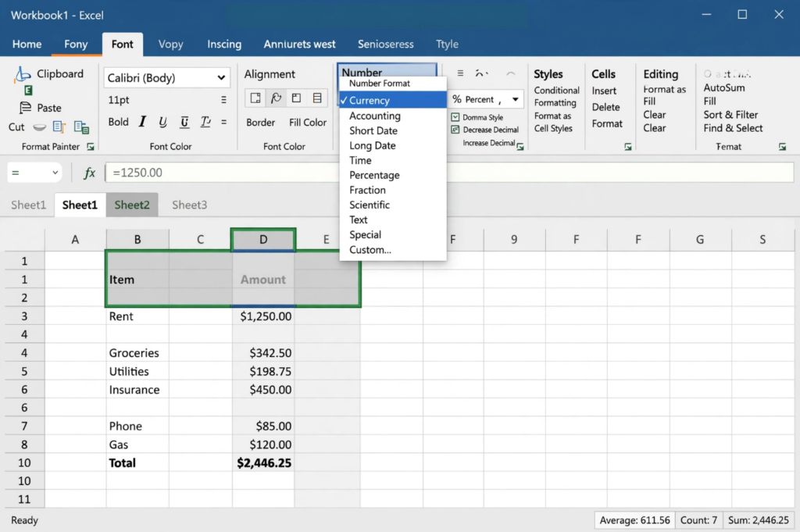Select column D header

point(263,240)
